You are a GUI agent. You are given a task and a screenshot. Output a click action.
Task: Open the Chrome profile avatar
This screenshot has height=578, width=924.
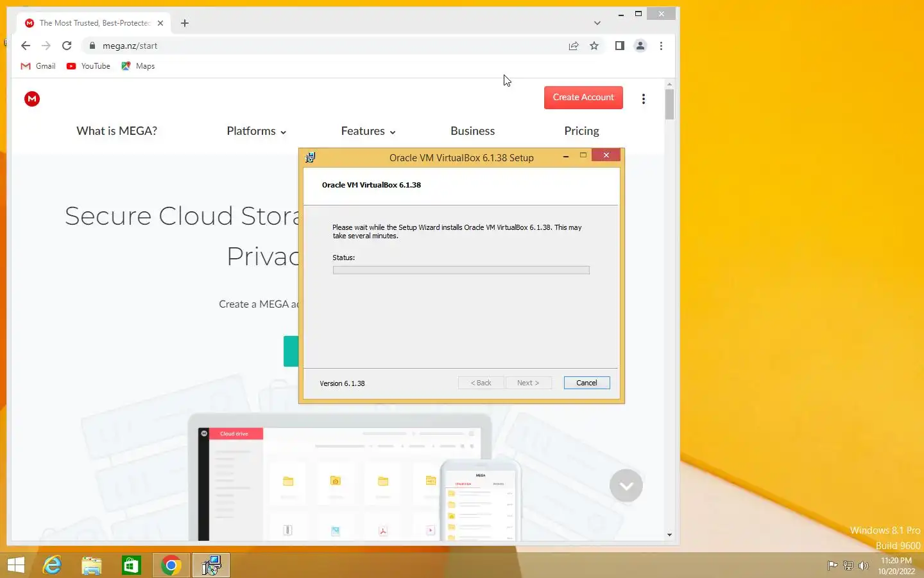tap(640, 46)
